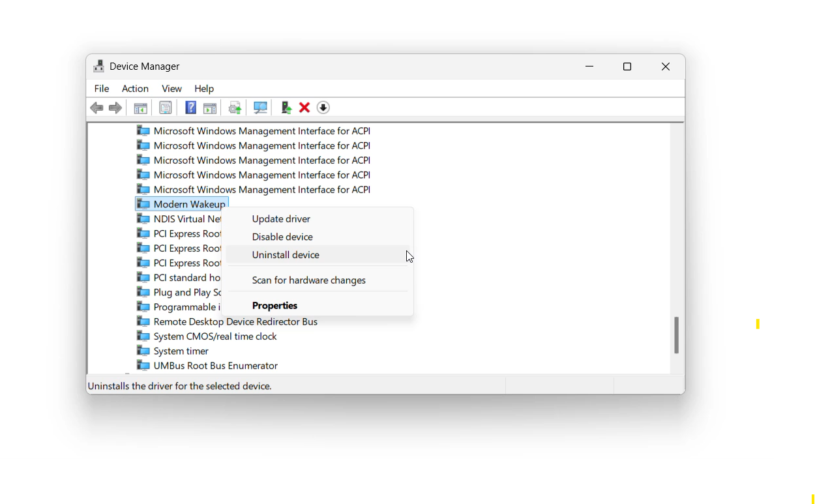The image size is (815, 504).
Task: Open the File menu
Action: tap(102, 89)
